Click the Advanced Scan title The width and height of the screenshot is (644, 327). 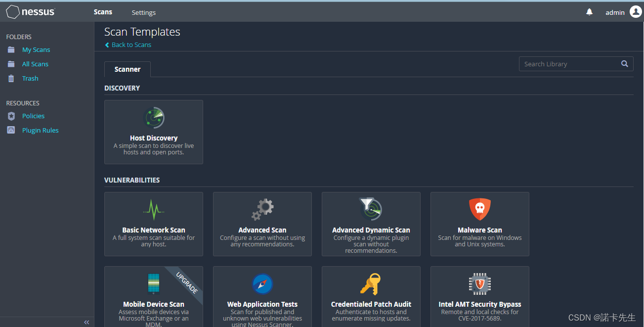coord(262,230)
